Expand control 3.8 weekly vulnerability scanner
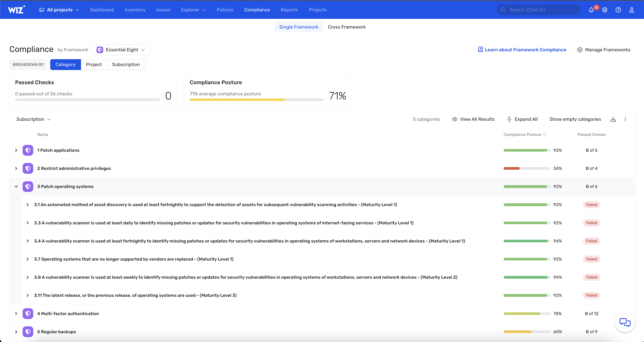644x342 pixels. (x=28, y=277)
